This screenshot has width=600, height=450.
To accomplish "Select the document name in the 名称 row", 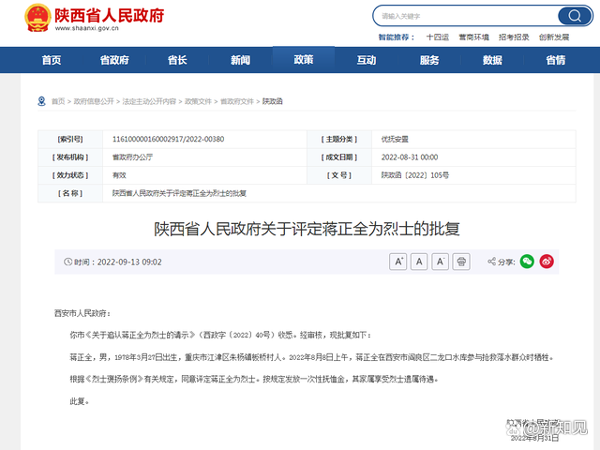I will point(179,193).
